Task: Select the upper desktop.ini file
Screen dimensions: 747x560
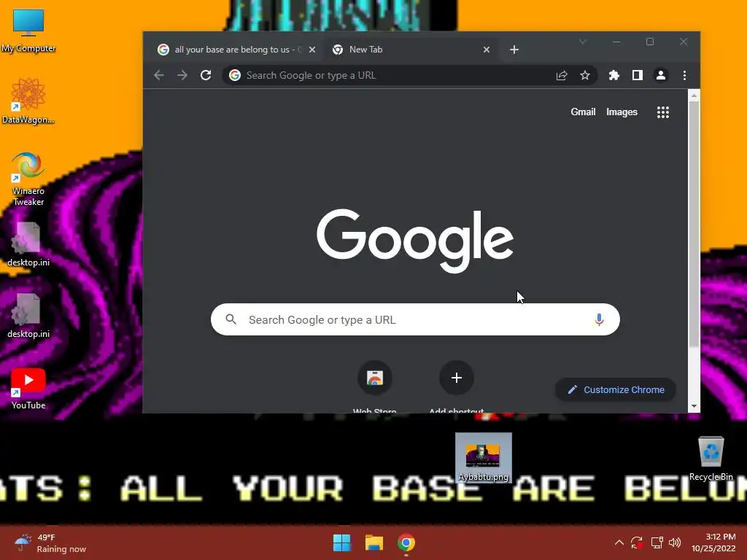Action: point(28,244)
